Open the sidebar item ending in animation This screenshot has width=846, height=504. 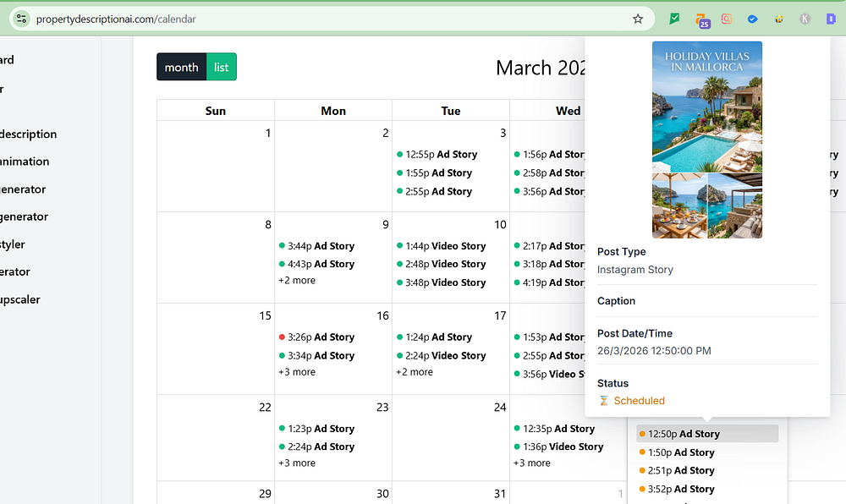pyautogui.click(x=25, y=162)
